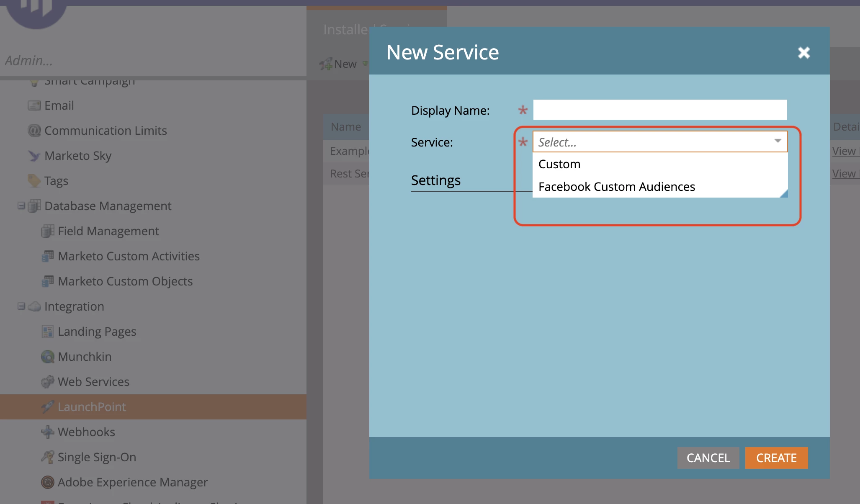Click into the Display Name field
The image size is (860, 504).
(660, 110)
